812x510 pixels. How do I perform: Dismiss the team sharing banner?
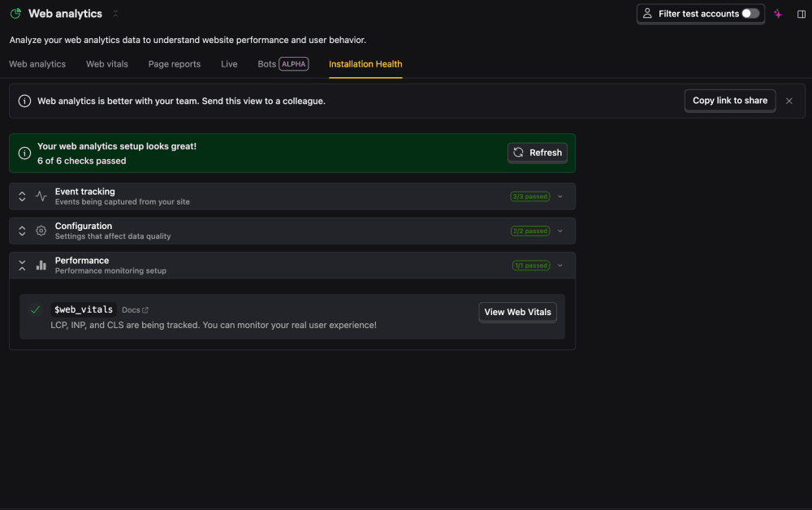coord(788,101)
